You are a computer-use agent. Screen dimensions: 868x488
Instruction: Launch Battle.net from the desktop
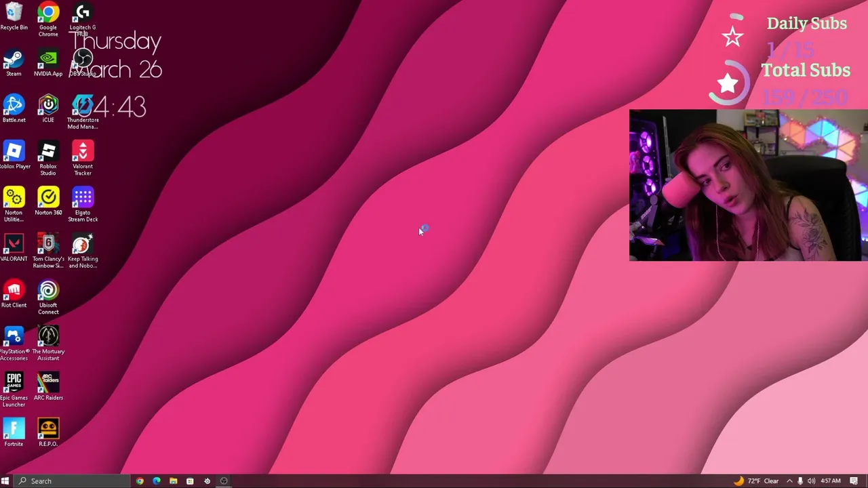coord(14,109)
